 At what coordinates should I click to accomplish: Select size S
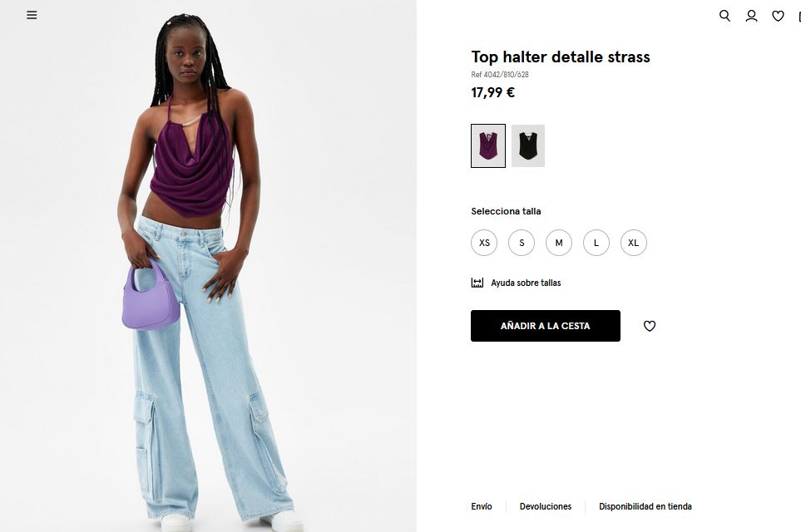pyautogui.click(x=522, y=243)
